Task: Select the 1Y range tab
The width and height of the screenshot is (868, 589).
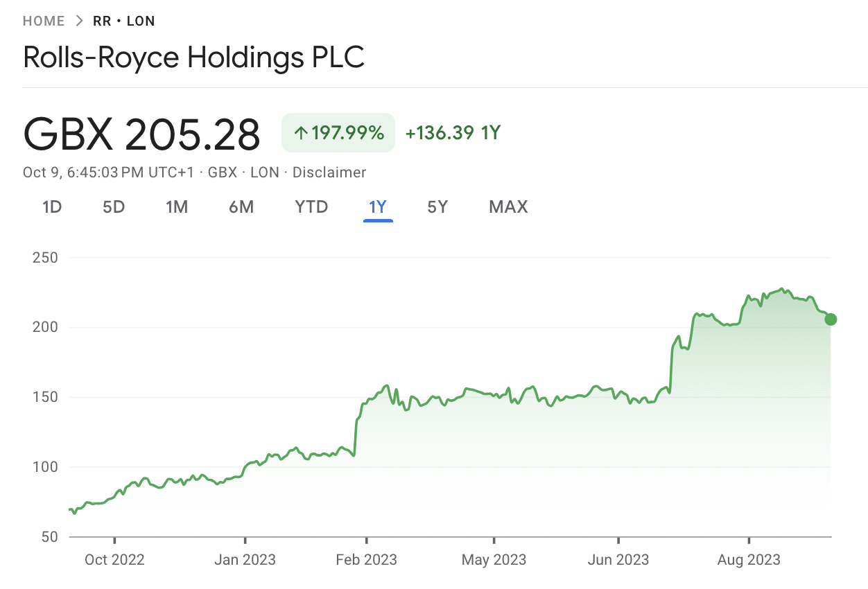Action: pyautogui.click(x=378, y=206)
